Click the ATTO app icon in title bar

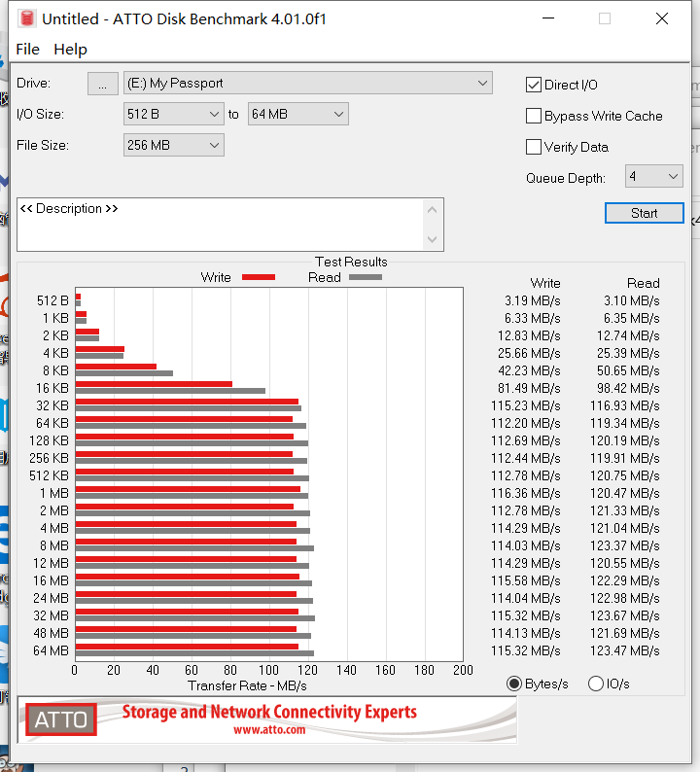pos(27,18)
